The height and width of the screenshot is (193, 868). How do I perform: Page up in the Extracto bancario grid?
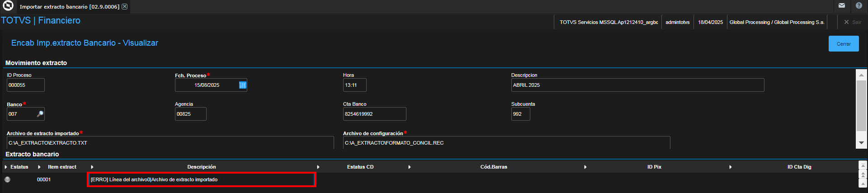[863, 174]
